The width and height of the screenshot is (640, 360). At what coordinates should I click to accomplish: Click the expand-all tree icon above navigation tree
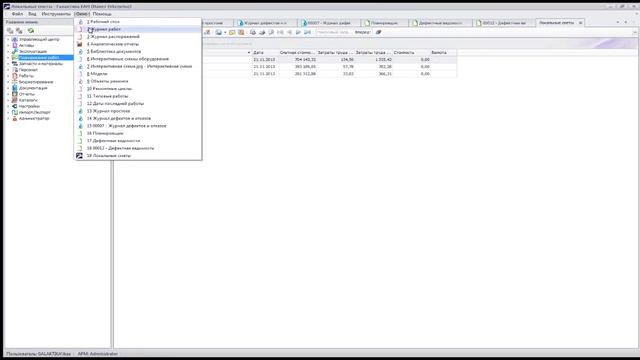(x=10, y=31)
